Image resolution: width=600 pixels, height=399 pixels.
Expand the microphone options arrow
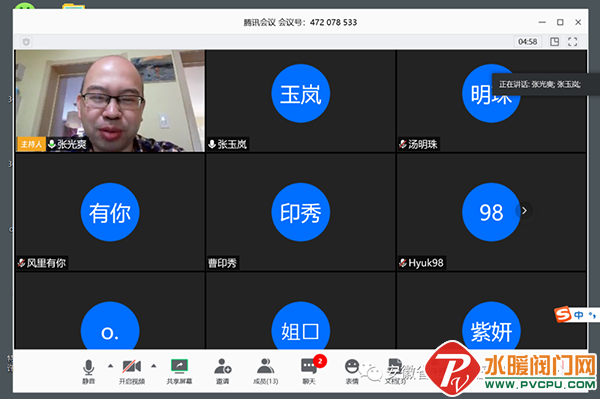[x=111, y=366]
